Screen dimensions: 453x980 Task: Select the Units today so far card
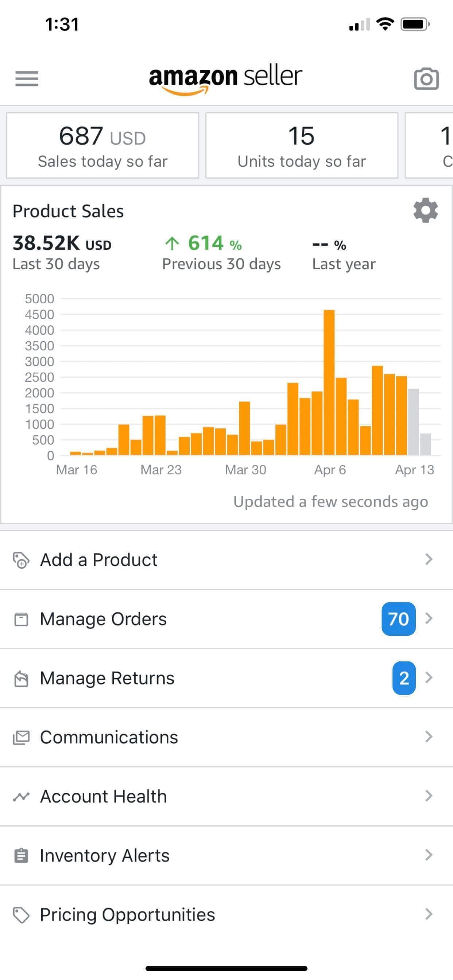[x=302, y=145]
